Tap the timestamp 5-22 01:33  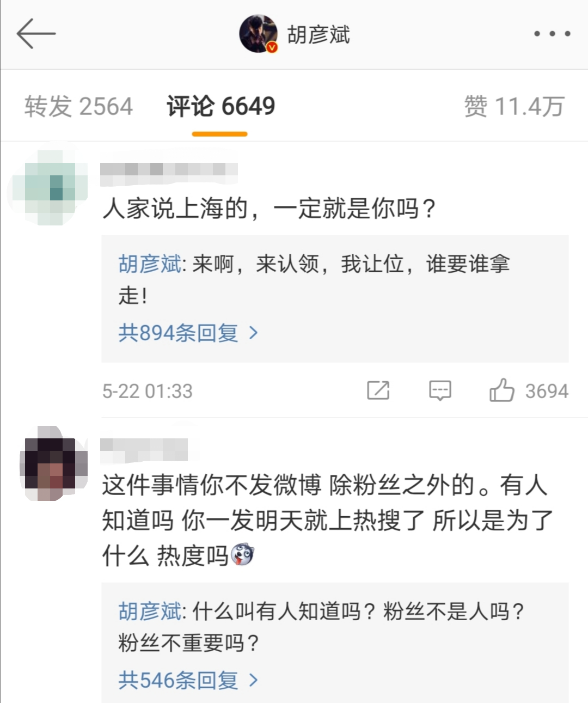click(x=146, y=390)
